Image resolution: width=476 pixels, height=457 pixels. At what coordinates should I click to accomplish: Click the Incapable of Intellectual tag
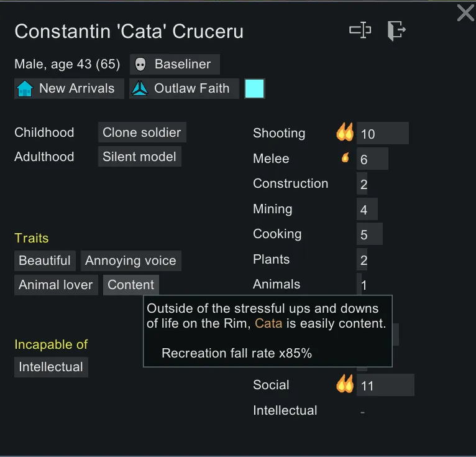coord(51,367)
